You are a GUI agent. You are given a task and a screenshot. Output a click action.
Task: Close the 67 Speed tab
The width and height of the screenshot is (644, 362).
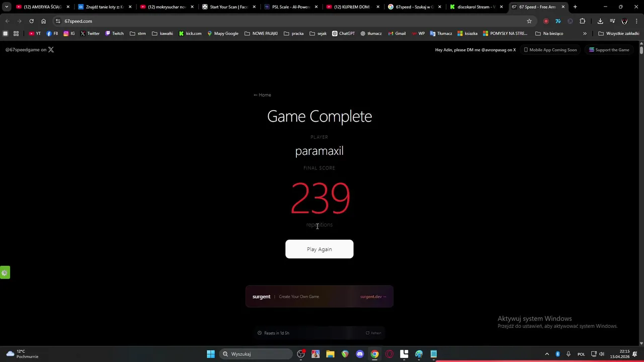click(563, 7)
